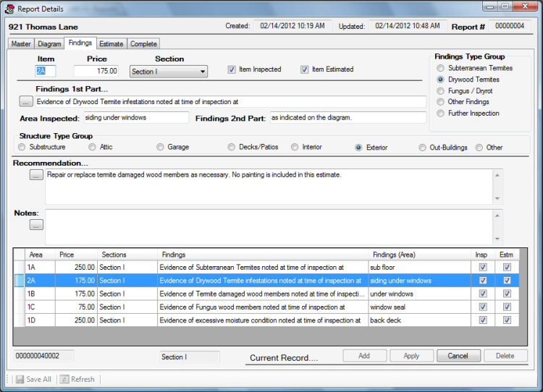The height and width of the screenshot is (392, 543).
Task: Click the Cancel button
Action: click(x=458, y=356)
